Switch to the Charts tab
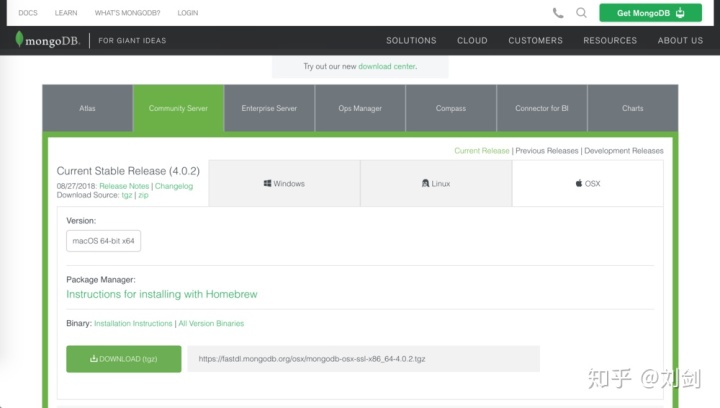Screen dimensions: 720x408 coord(633,108)
